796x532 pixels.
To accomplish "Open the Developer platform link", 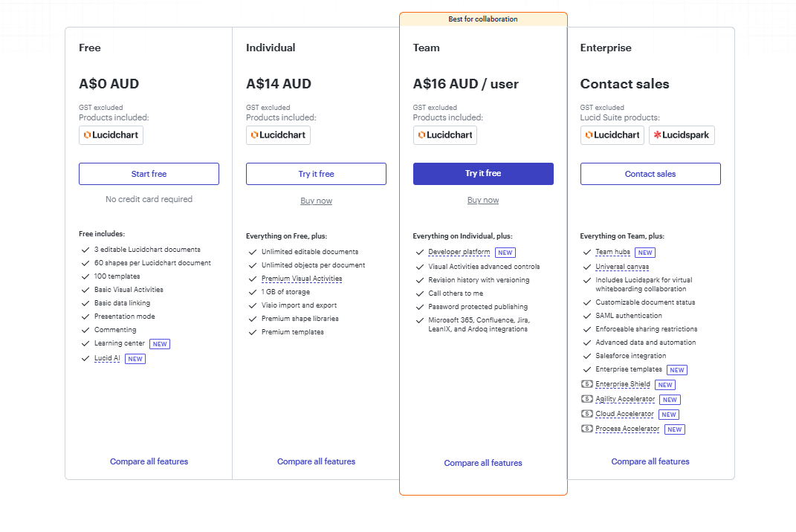I will (459, 253).
